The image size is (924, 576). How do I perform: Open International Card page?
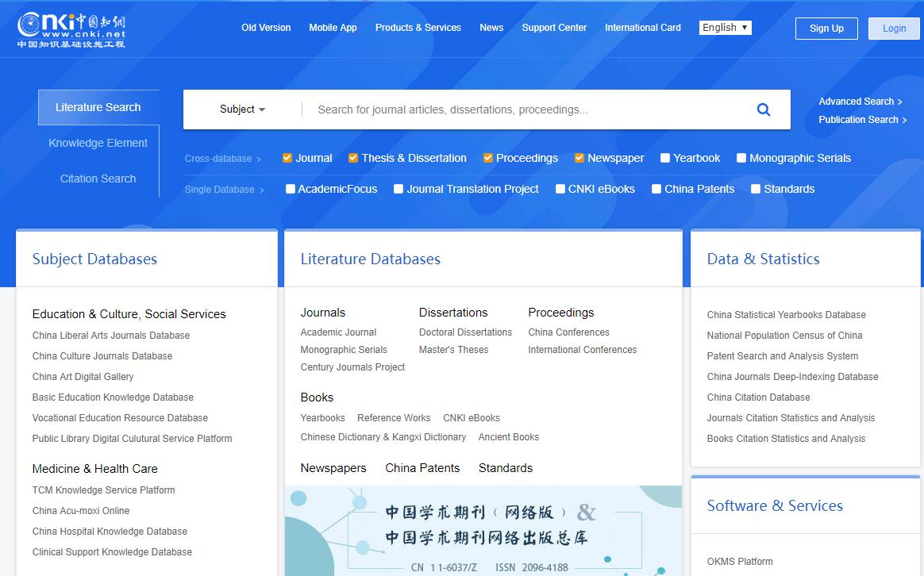[643, 28]
